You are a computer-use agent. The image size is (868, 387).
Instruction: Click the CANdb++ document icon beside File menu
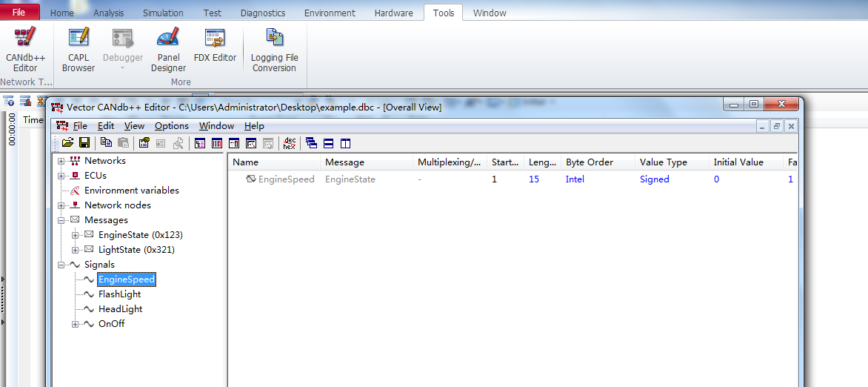(62, 125)
